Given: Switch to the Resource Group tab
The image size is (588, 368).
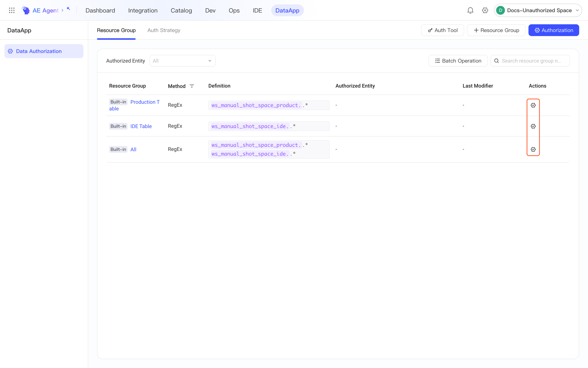Looking at the screenshot, I should tap(116, 30).
